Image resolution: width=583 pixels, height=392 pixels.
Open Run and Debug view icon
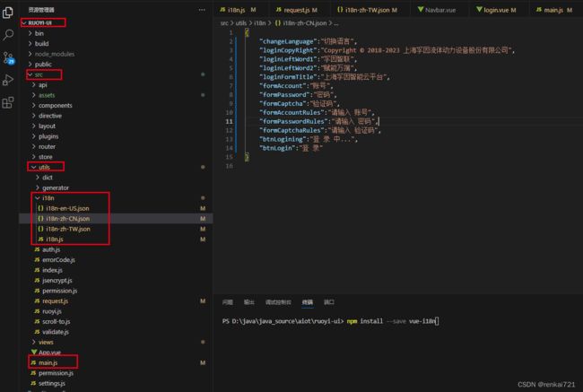(x=8, y=80)
